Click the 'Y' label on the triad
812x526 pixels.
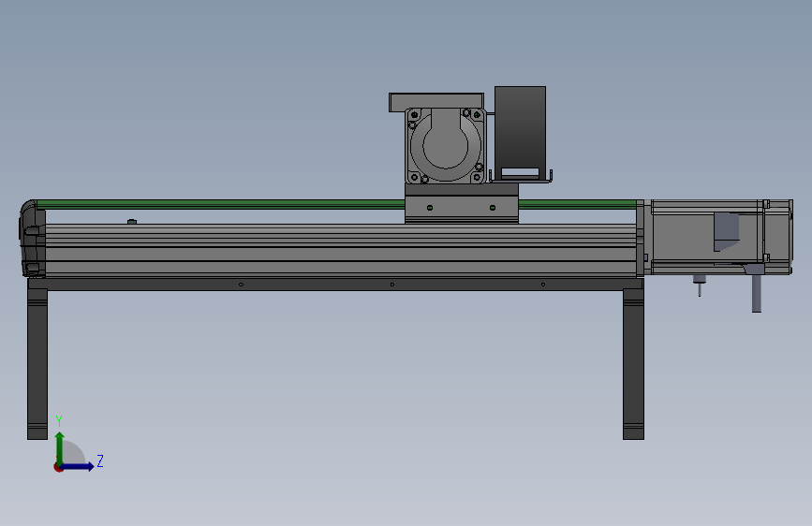coord(59,421)
